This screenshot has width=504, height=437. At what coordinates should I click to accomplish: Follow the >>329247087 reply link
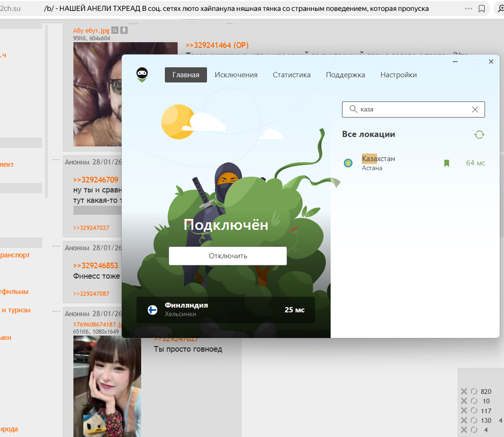pos(91,293)
